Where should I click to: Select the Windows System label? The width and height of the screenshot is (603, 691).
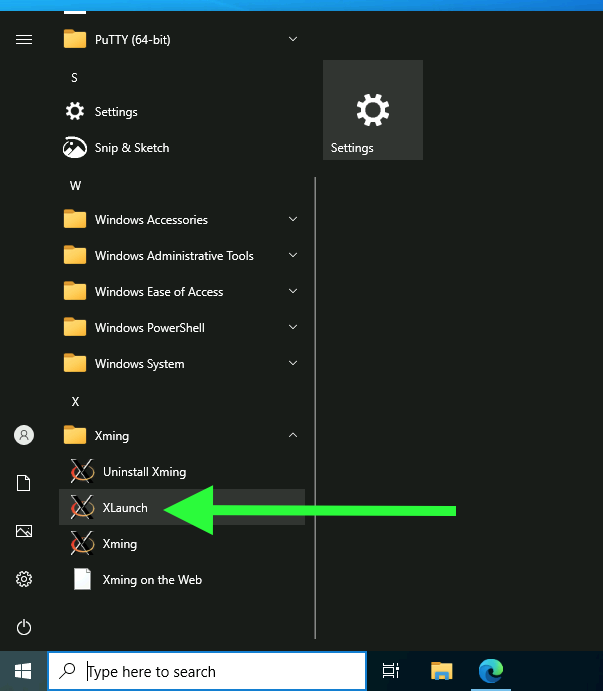(x=139, y=364)
